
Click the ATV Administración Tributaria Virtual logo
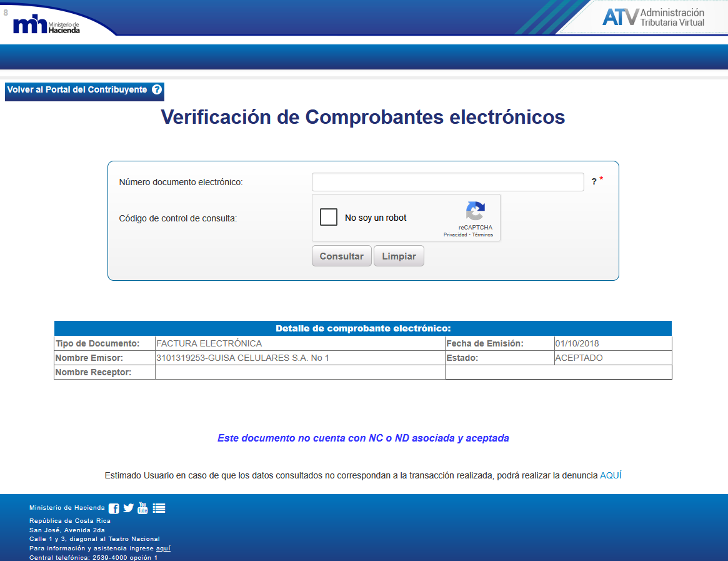[653, 18]
